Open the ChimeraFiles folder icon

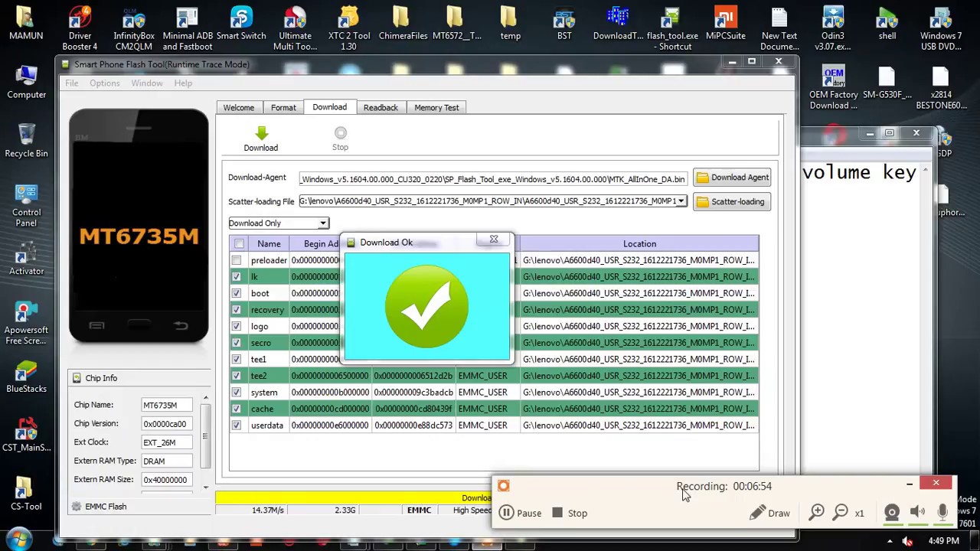403,23
